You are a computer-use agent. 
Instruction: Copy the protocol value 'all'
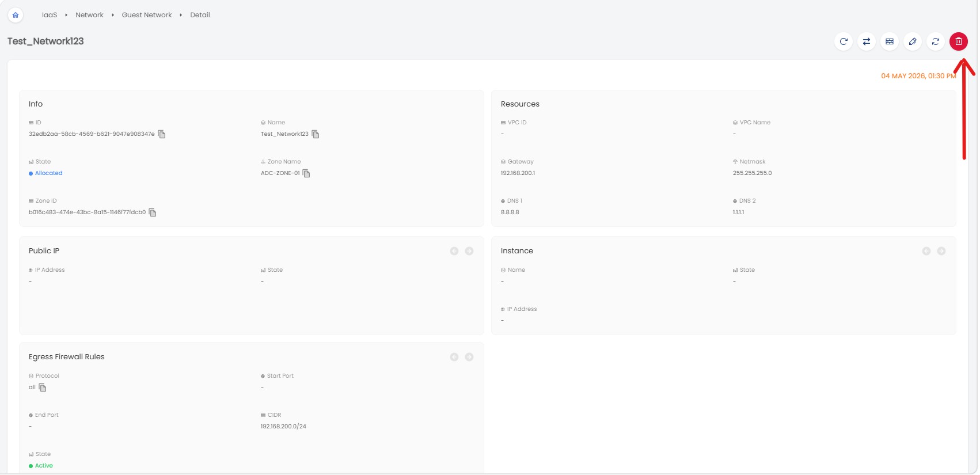tap(43, 387)
